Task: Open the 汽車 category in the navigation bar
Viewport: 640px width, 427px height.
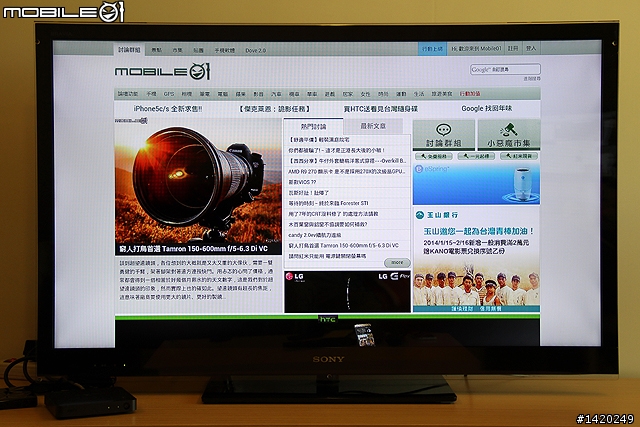Action: [x=276, y=94]
